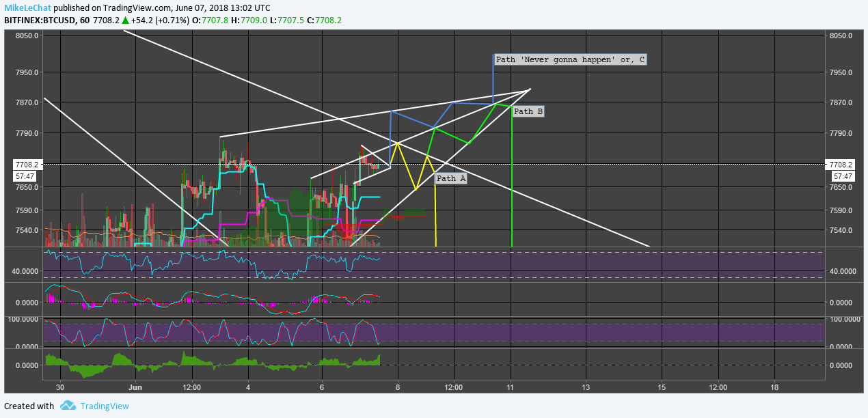
Task: Click the '13' date on the time axis
Action: [586, 387]
